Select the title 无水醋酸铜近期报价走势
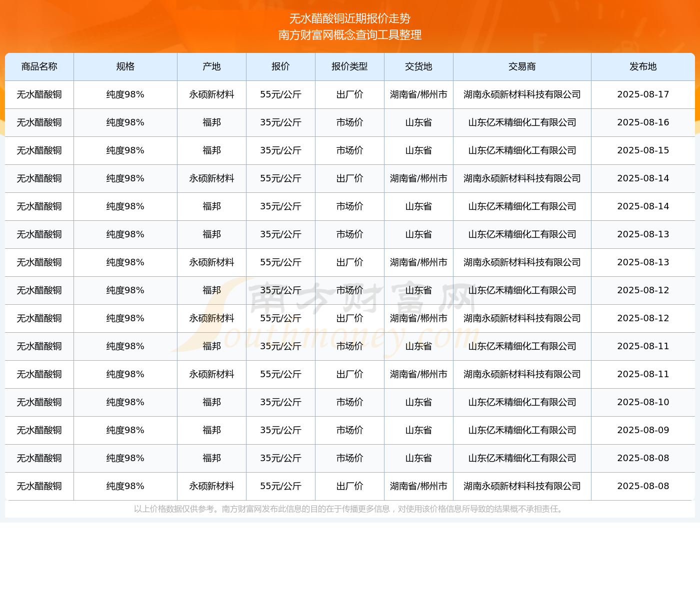700x602 pixels. tap(350, 18)
